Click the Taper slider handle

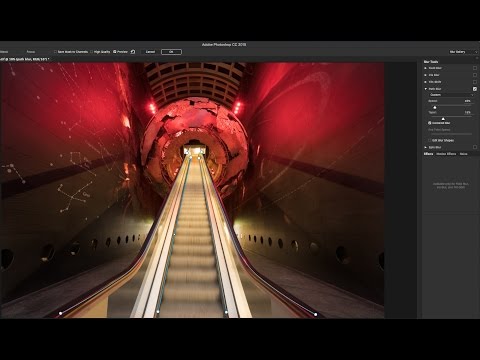click(x=443, y=119)
